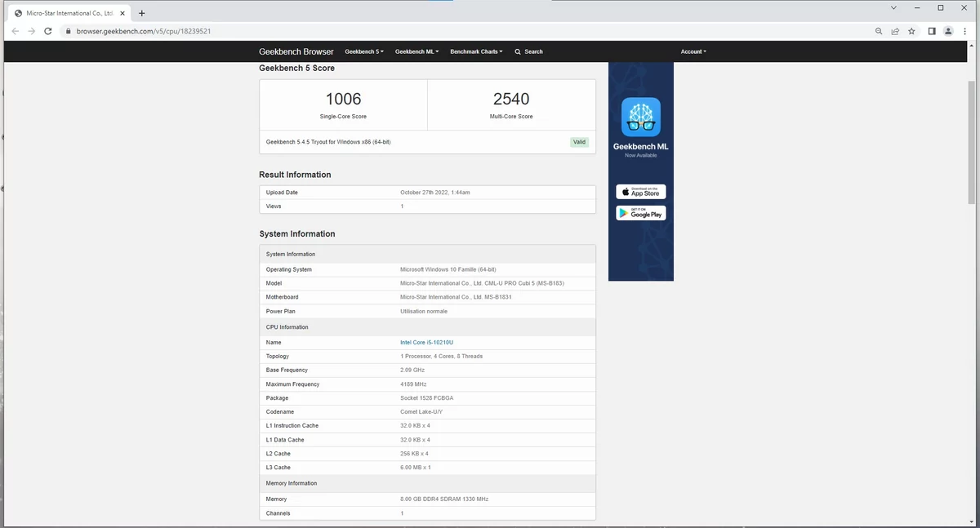Expand the Geekbench ML dropdown menu
The height and width of the screenshot is (528, 980).
click(x=416, y=51)
